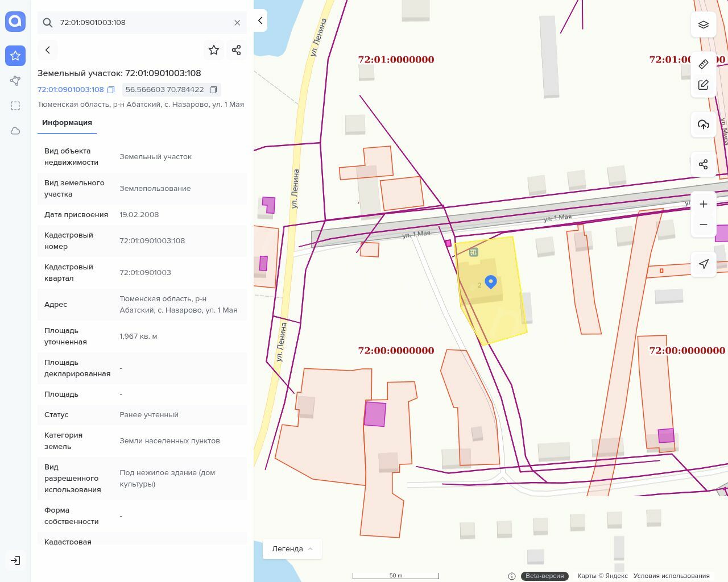
Task: Zoom in on the map
Action: 703,204
